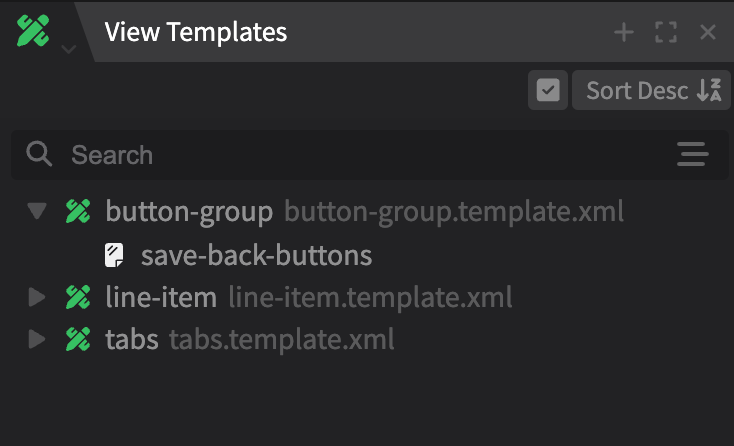
Task: Collapse the button-group tree node
Action: 38,211
